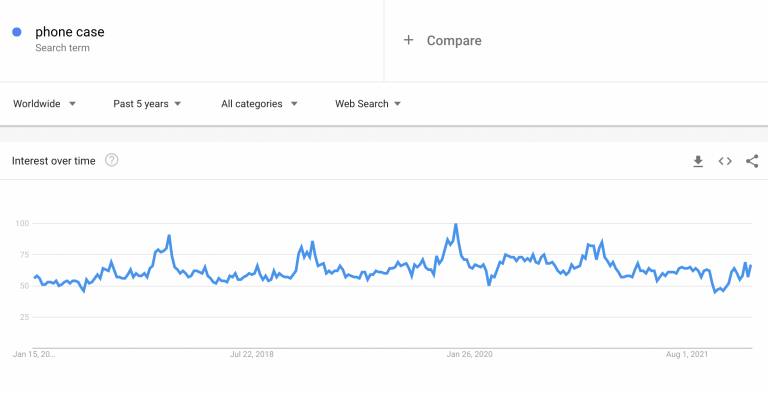Click the Compare text to add term
The image size is (768, 393).
[x=454, y=41]
